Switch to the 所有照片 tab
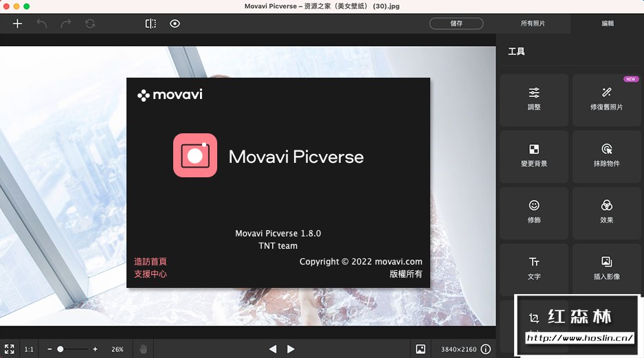The image size is (644, 358). [x=533, y=23]
